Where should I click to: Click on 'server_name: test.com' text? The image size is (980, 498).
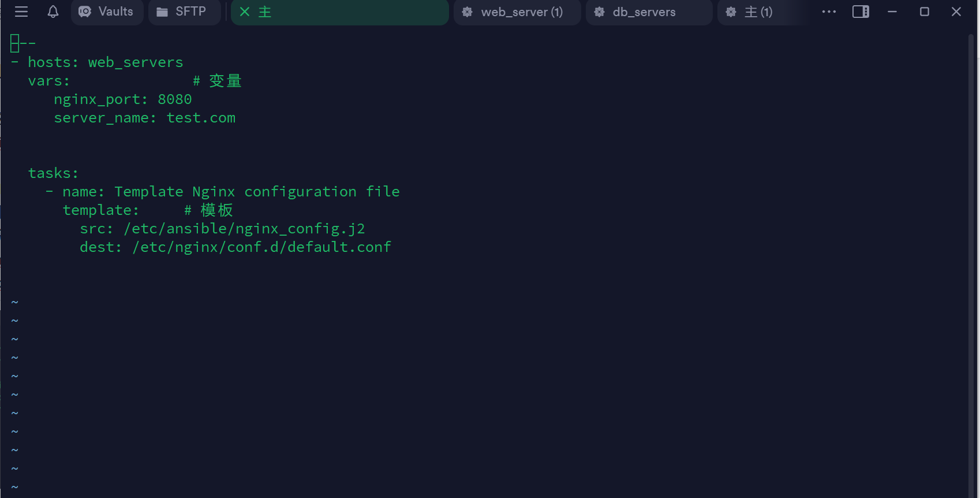point(145,118)
